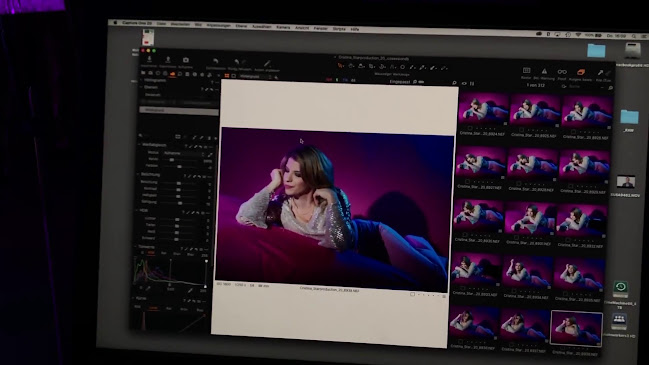Screen dimensions: 649x365
Task: Select the cursor tool dropdown in toolbar
Action: tap(341, 66)
